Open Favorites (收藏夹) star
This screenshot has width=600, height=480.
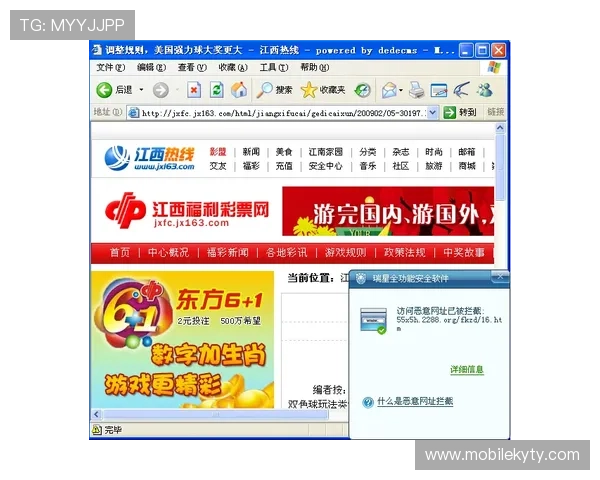(323, 90)
